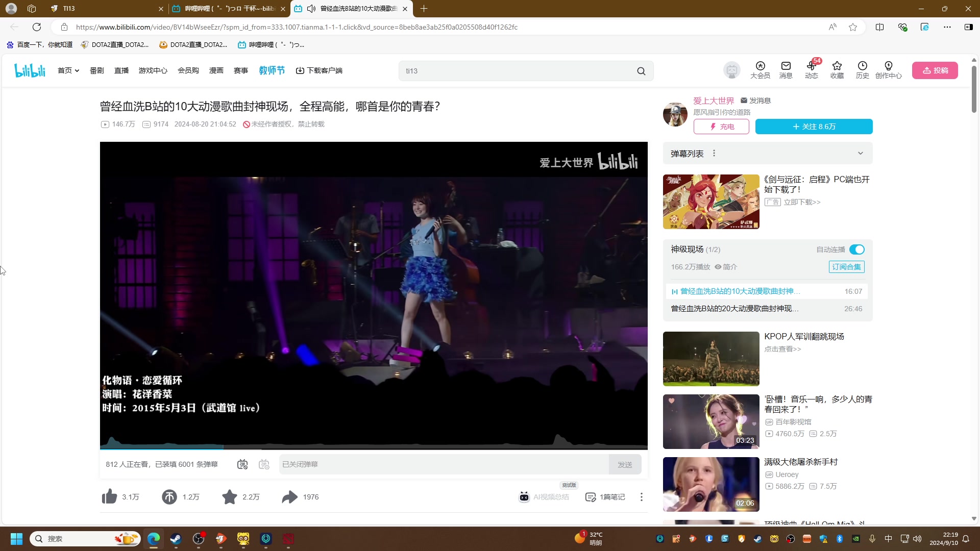
Task: Give coins with the coin icon
Action: point(169,496)
